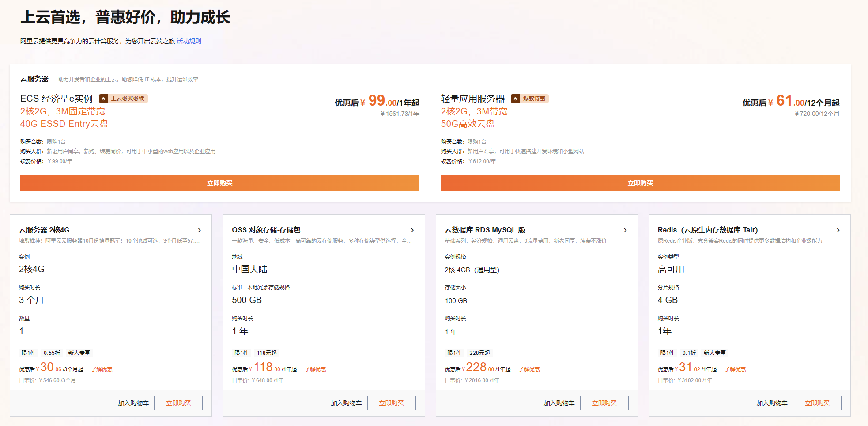This screenshot has width=868, height=426.
Task: Buy now the RDS MySQL offer
Action: click(x=604, y=403)
